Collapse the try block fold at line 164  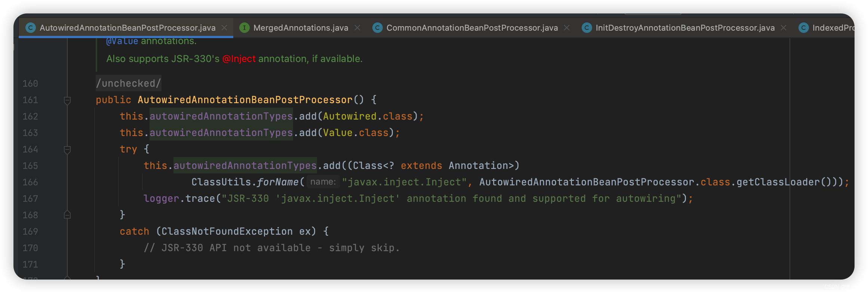click(x=67, y=150)
